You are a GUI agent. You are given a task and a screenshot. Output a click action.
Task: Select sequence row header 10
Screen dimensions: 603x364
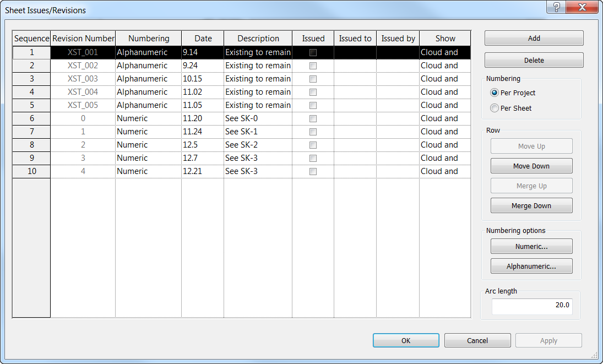[31, 171]
